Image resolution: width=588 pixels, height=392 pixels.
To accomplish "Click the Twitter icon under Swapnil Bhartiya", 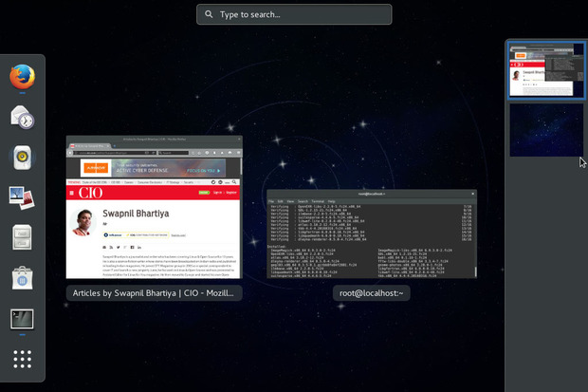I will coord(119,248).
